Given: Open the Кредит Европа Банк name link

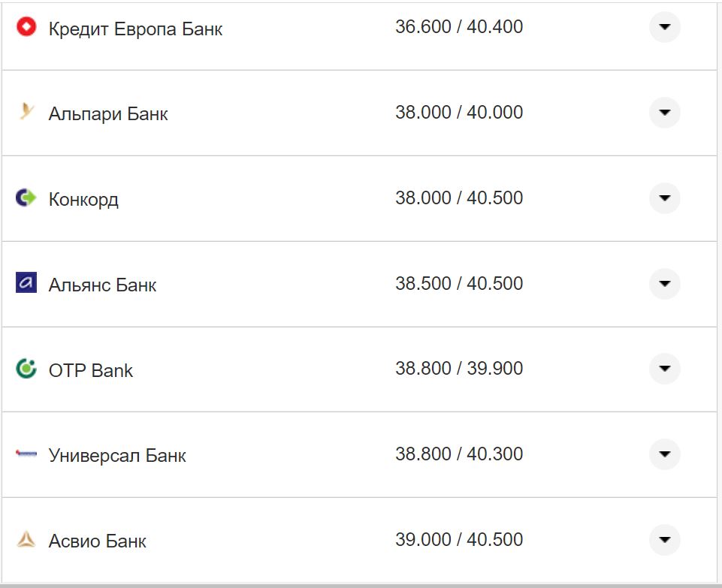Looking at the screenshot, I should pos(135,29).
